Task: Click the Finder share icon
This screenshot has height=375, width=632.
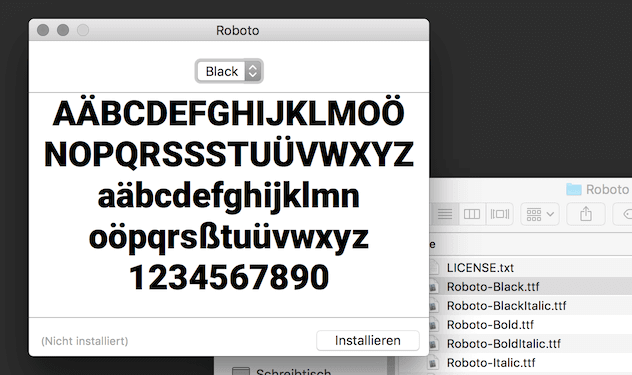Action: pyautogui.click(x=586, y=214)
